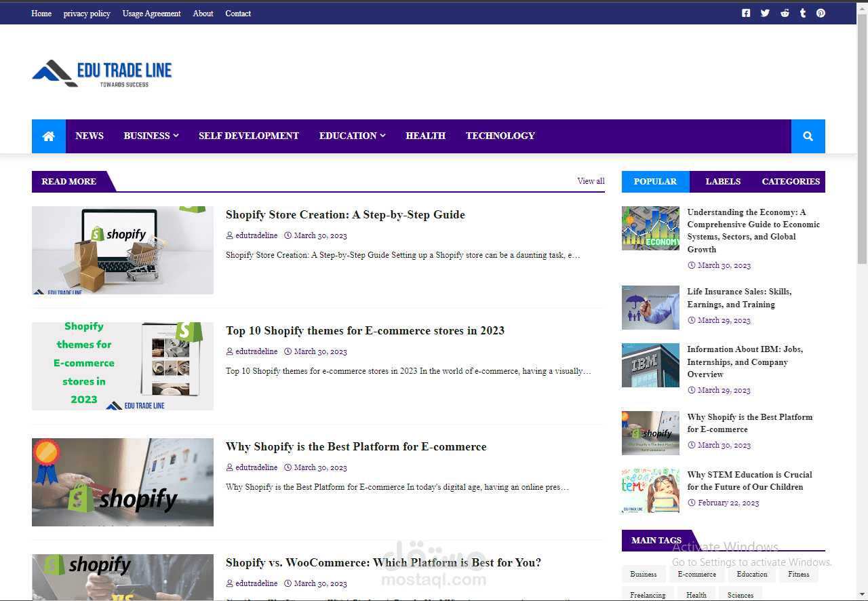The height and width of the screenshot is (601, 868).
Task: Open the Health menu item
Action: point(425,136)
